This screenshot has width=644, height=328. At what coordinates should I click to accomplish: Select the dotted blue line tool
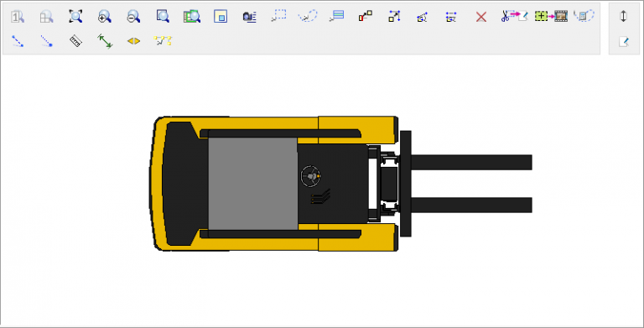46,41
